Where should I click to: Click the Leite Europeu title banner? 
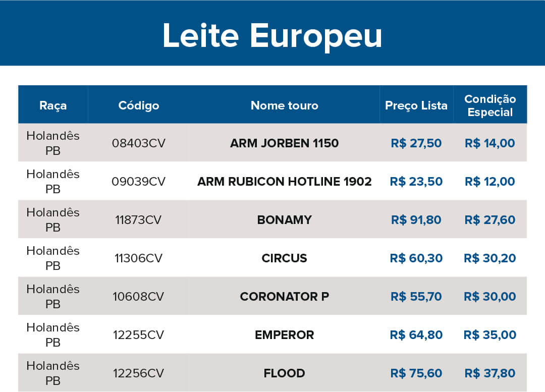click(x=272, y=35)
